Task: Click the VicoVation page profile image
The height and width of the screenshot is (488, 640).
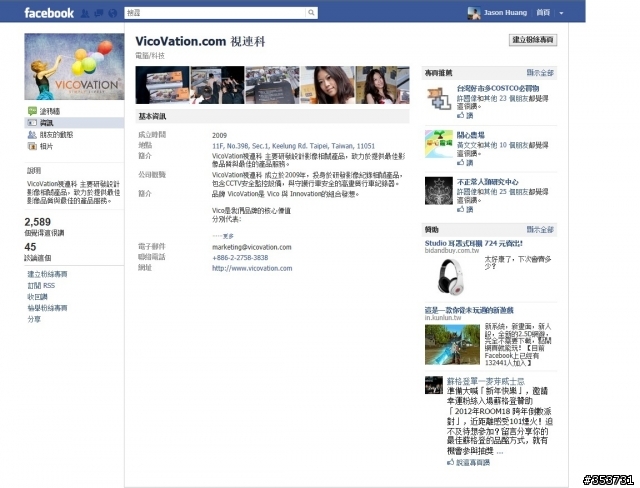Action: [x=74, y=67]
